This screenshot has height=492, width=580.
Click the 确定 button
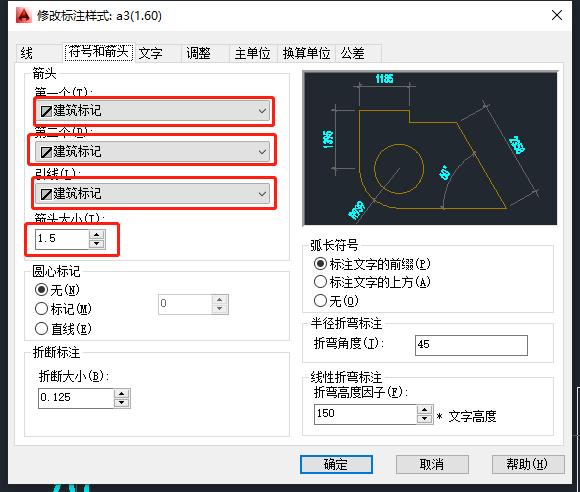[x=336, y=464]
